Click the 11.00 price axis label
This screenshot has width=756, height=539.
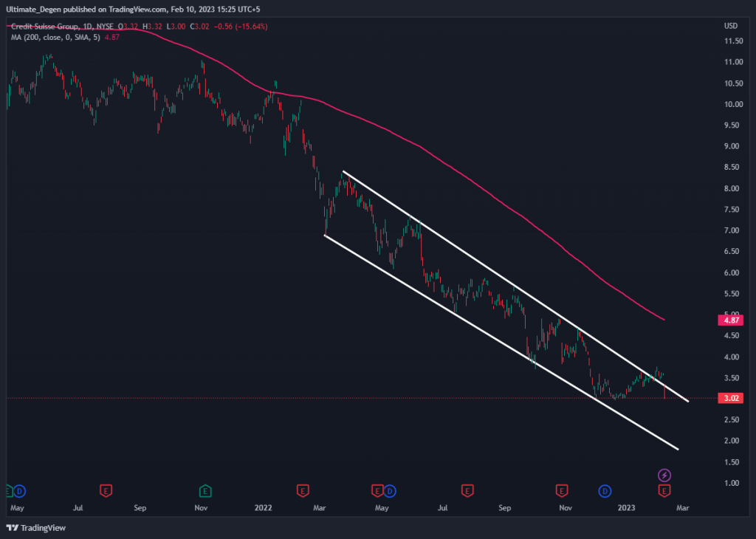coord(733,62)
